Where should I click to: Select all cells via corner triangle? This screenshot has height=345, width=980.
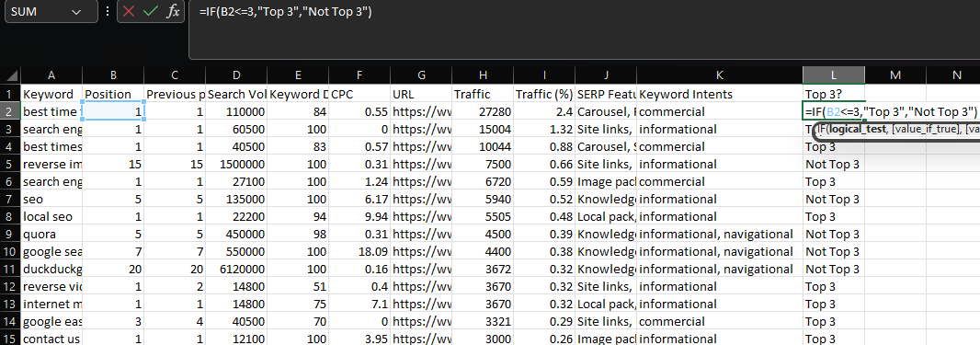pos(12,75)
